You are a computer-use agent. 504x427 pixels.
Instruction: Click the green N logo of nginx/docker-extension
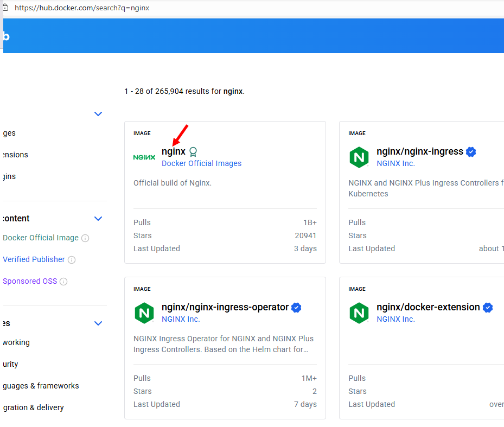coord(359,313)
